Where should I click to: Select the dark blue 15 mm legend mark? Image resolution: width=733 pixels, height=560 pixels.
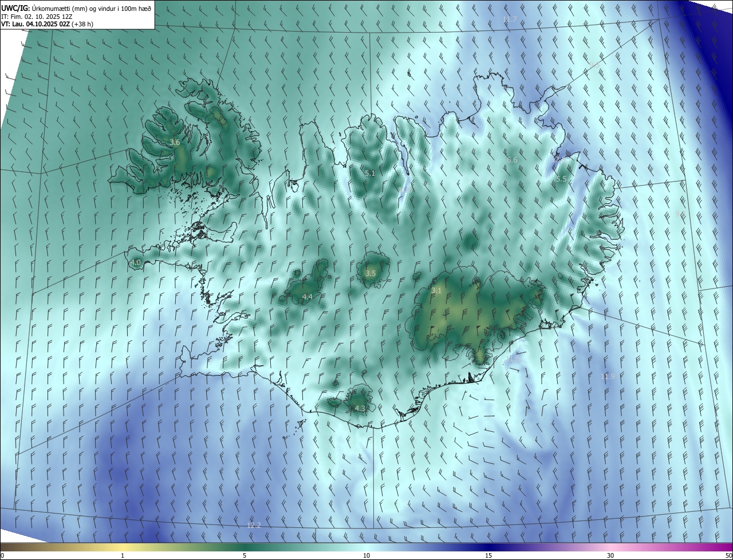point(488,555)
